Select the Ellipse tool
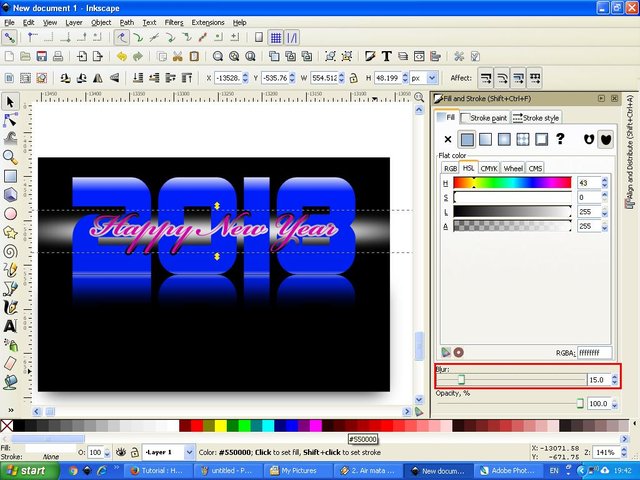 pos(10,213)
